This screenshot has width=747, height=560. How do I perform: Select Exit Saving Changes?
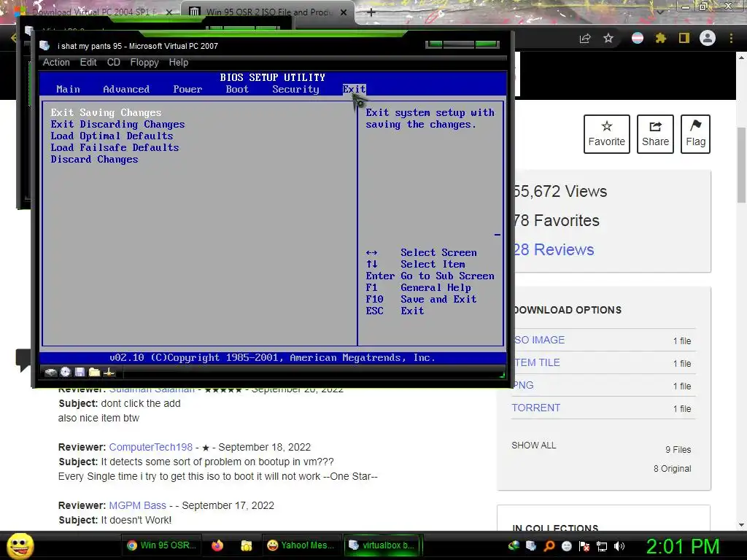pyautogui.click(x=107, y=113)
